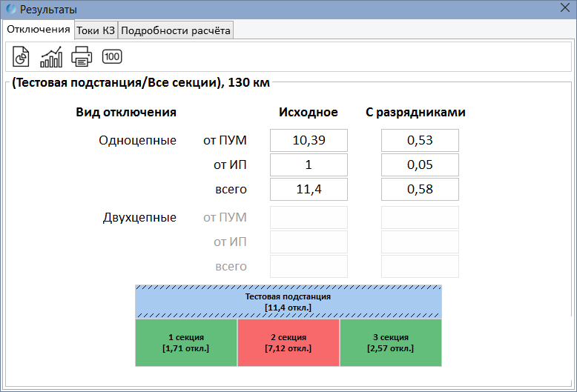Image resolution: width=577 pixels, height=392 pixels.
Task: Click the bar chart graph icon
Action: [x=51, y=56]
